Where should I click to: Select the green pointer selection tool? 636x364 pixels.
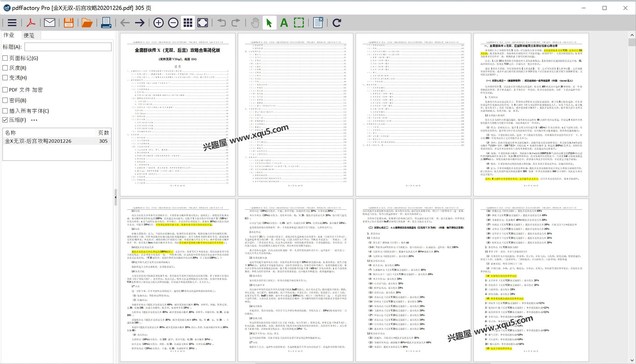point(269,23)
